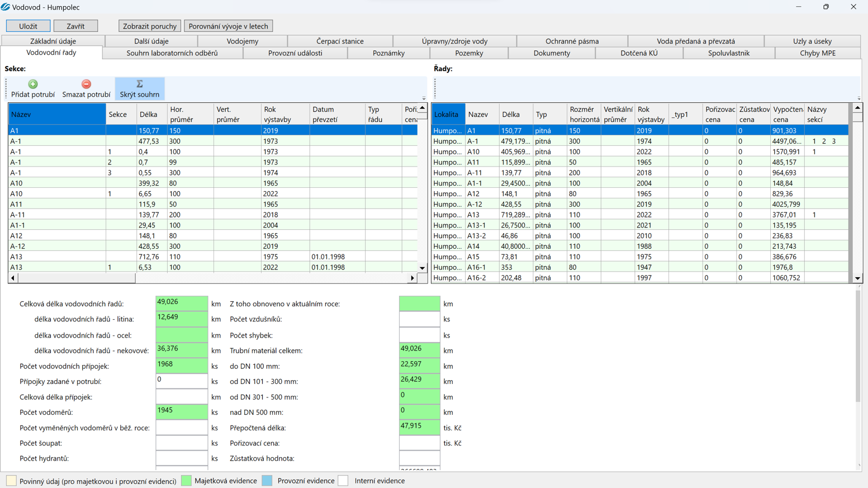Open Úpravny/zdroje vody tab
868x488 pixels.
pos(454,41)
